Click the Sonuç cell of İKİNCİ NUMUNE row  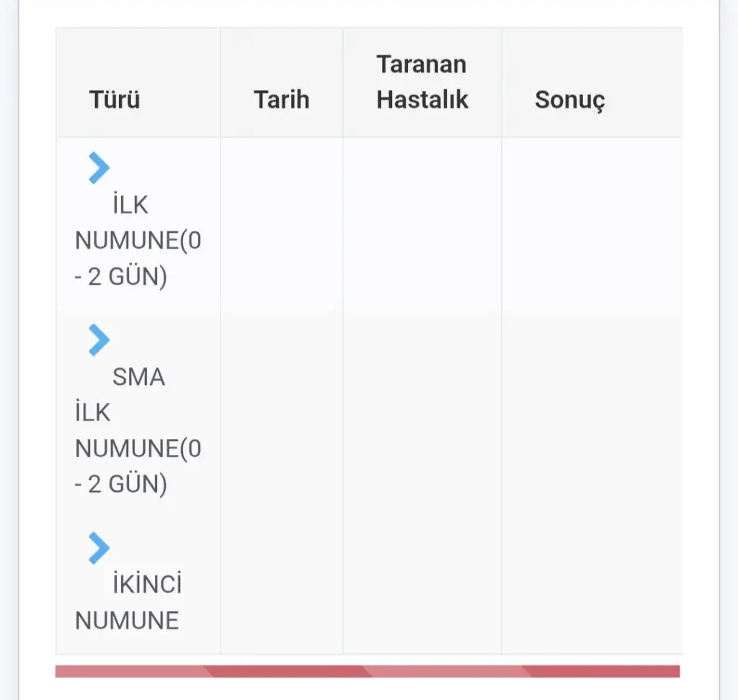point(592,586)
